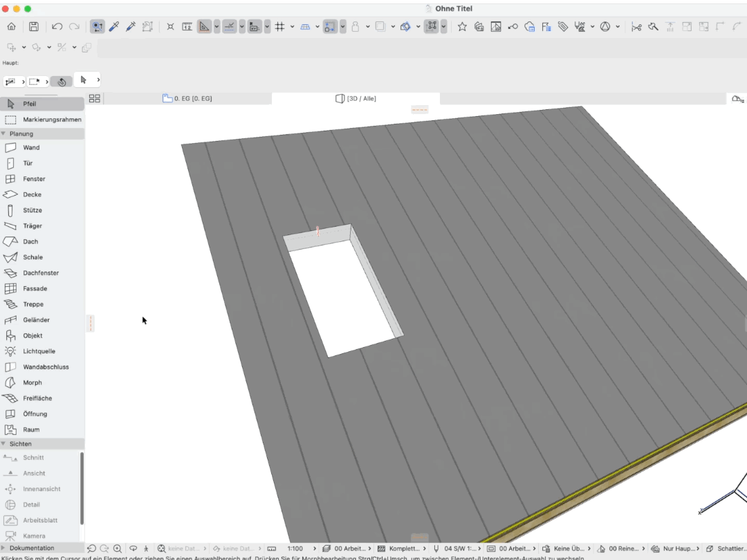
Task: Choose the Dachfenster skylight tool
Action: click(42, 273)
